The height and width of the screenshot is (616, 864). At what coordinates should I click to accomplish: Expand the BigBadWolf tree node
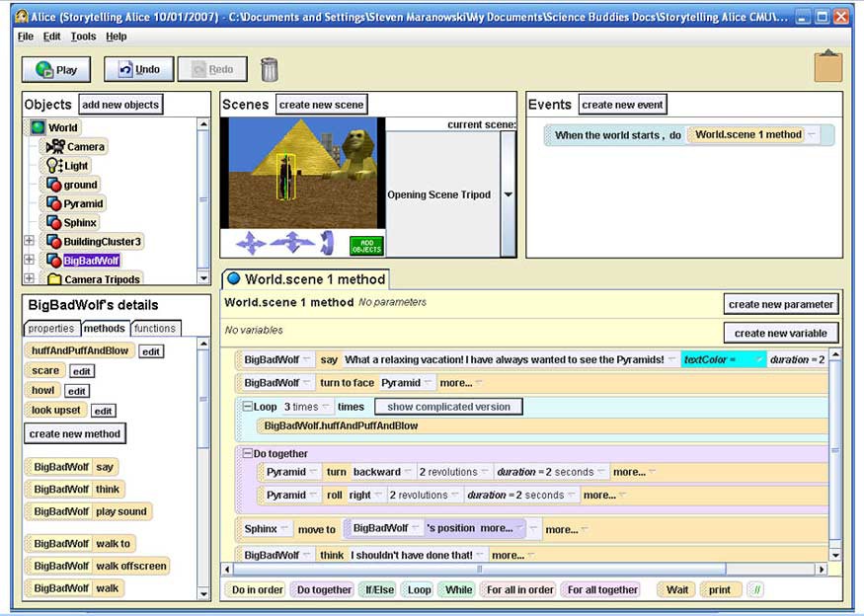(30, 260)
